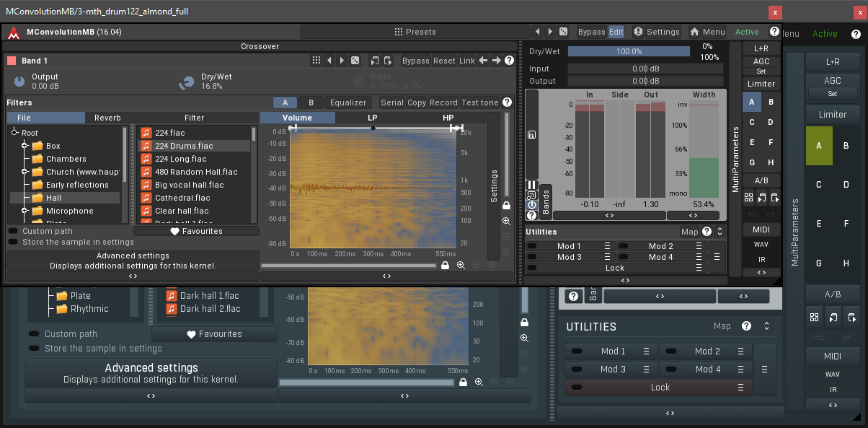Screen dimensions: 868x428
Task: Click the global randomize dice icon
Action: (x=563, y=32)
